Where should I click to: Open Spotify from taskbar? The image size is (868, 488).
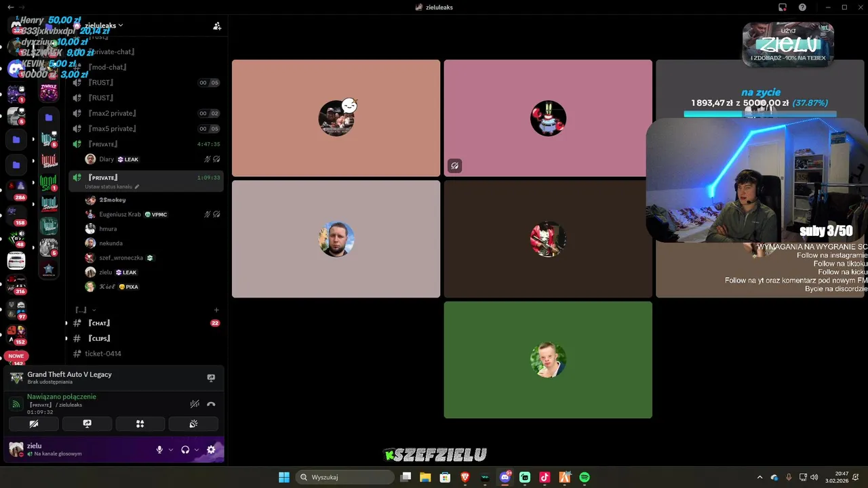585,477
